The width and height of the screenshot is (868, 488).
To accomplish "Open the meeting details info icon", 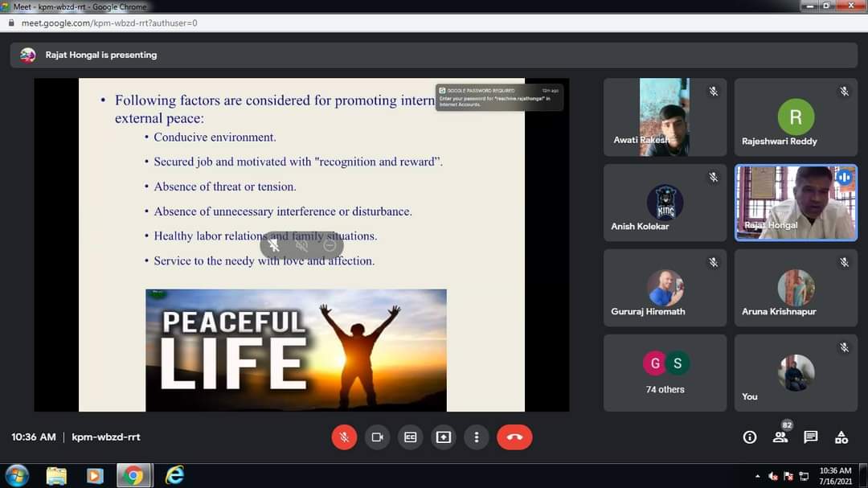I will pos(749,437).
